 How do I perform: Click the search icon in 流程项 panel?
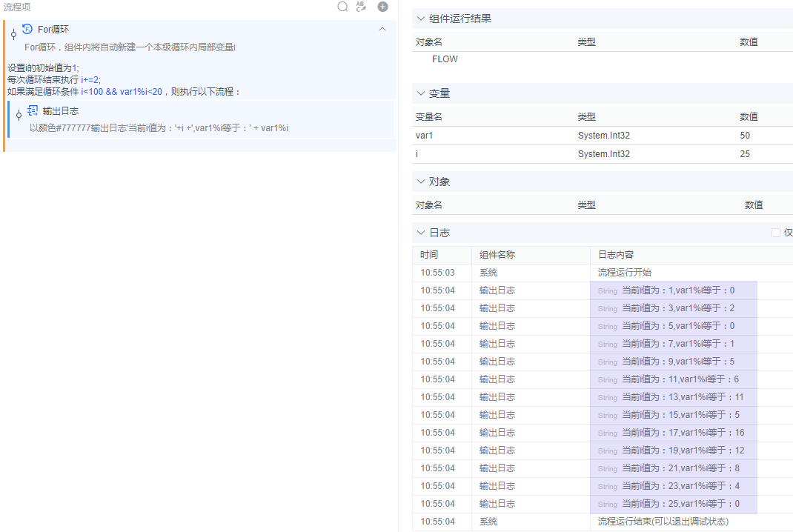tap(342, 7)
